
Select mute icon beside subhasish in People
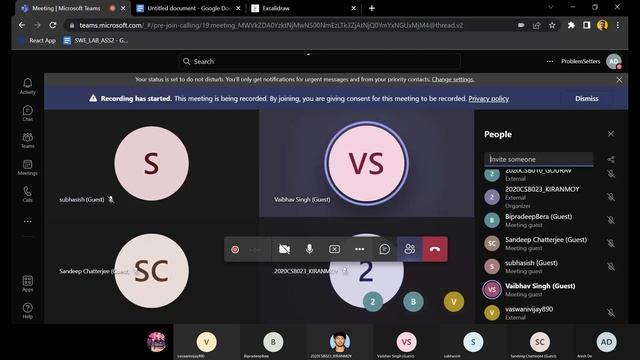[611, 267]
